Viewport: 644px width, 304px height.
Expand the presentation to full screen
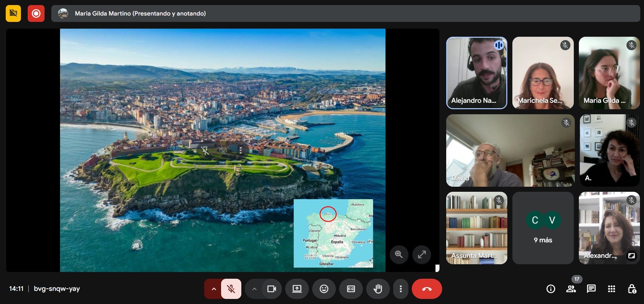pyautogui.click(x=422, y=254)
